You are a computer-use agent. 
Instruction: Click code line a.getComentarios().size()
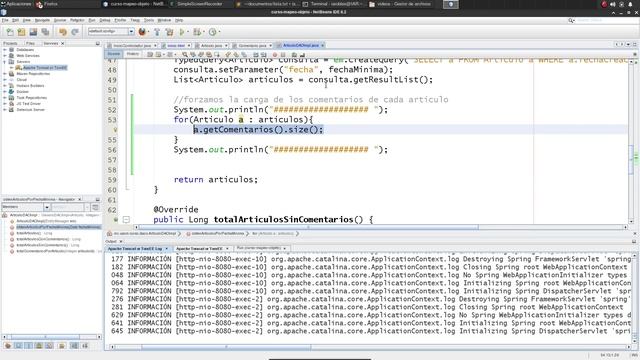pos(258,130)
